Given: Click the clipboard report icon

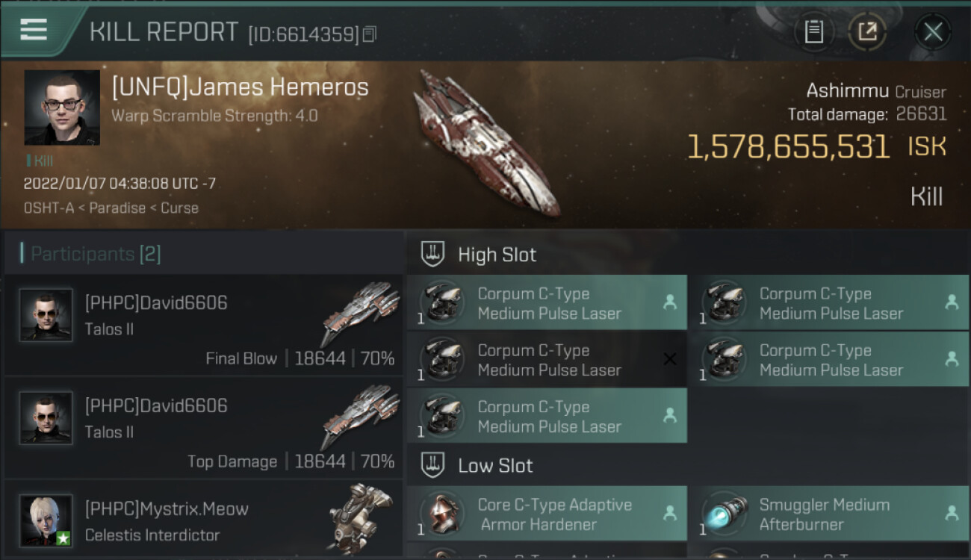Looking at the screenshot, I should [813, 32].
